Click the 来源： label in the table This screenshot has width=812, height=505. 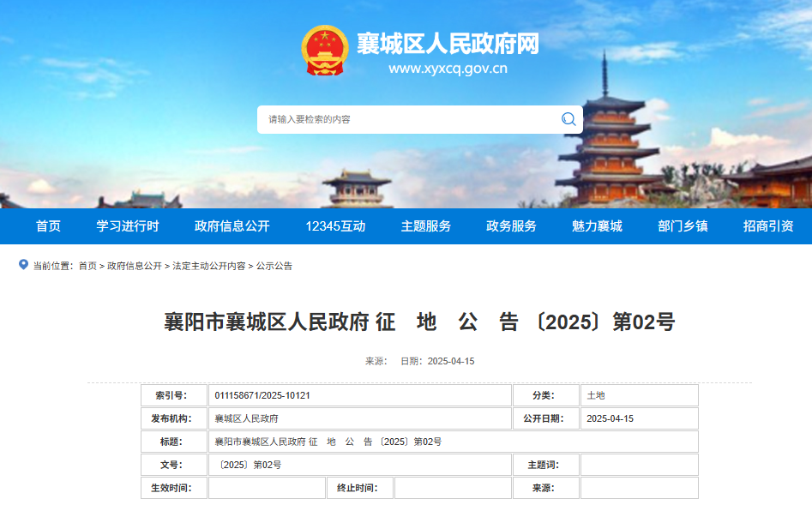[x=546, y=488]
